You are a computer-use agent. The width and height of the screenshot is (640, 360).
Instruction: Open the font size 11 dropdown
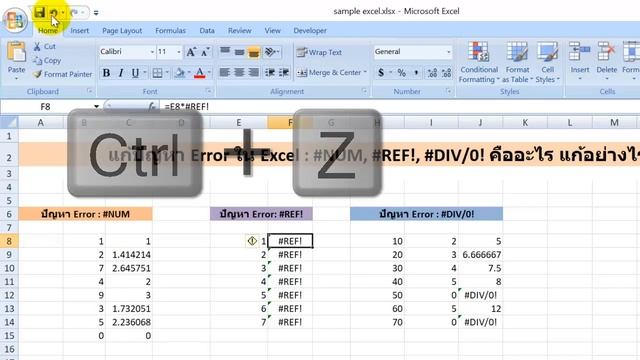click(179, 52)
